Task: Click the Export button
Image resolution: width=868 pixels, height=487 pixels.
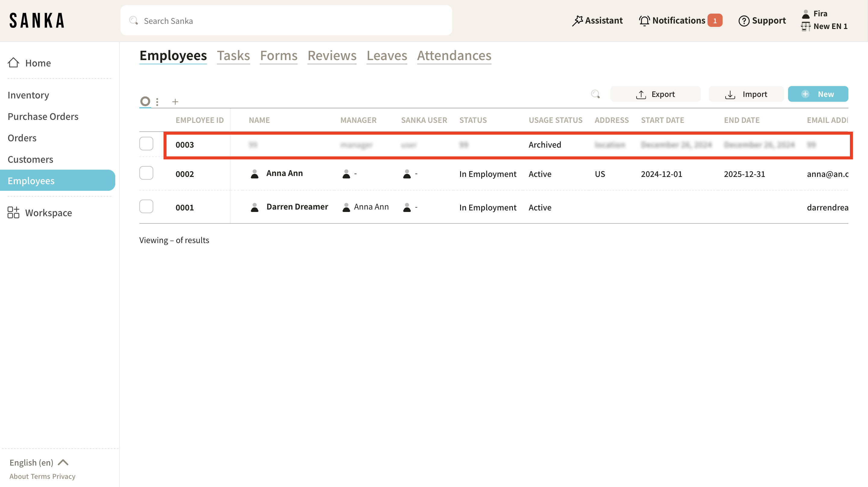Action: (x=655, y=94)
